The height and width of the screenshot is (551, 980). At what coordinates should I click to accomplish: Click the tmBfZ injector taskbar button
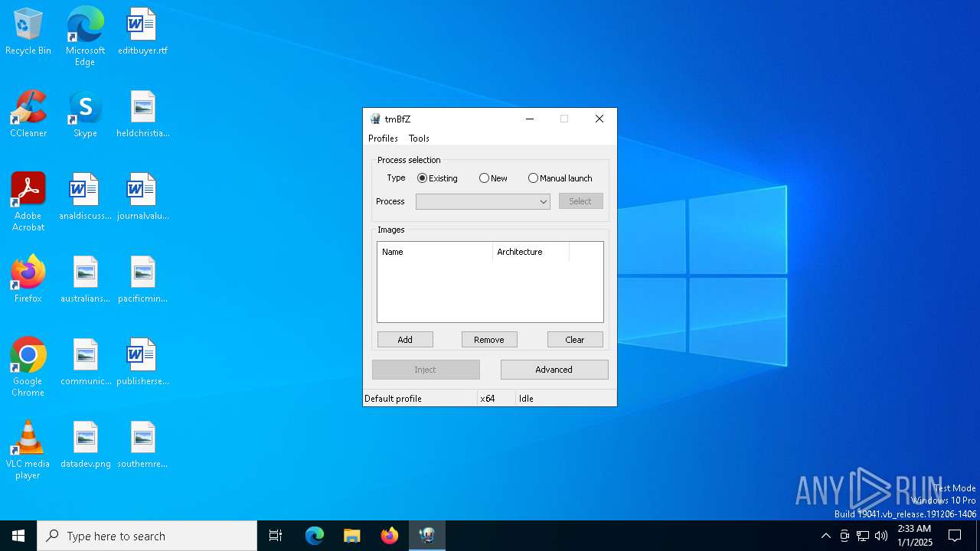click(427, 536)
